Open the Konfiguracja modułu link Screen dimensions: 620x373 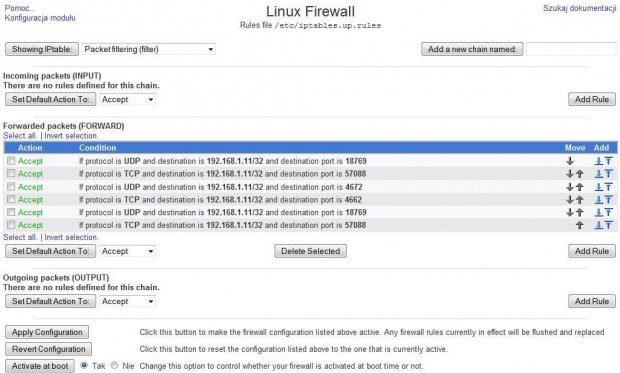tap(40, 18)
